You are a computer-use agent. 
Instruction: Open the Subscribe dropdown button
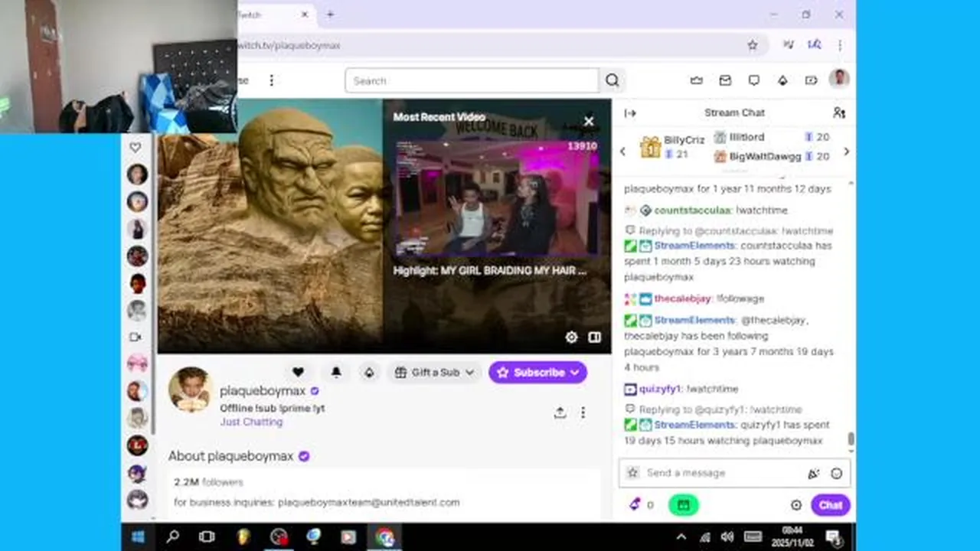coord(537,373)
